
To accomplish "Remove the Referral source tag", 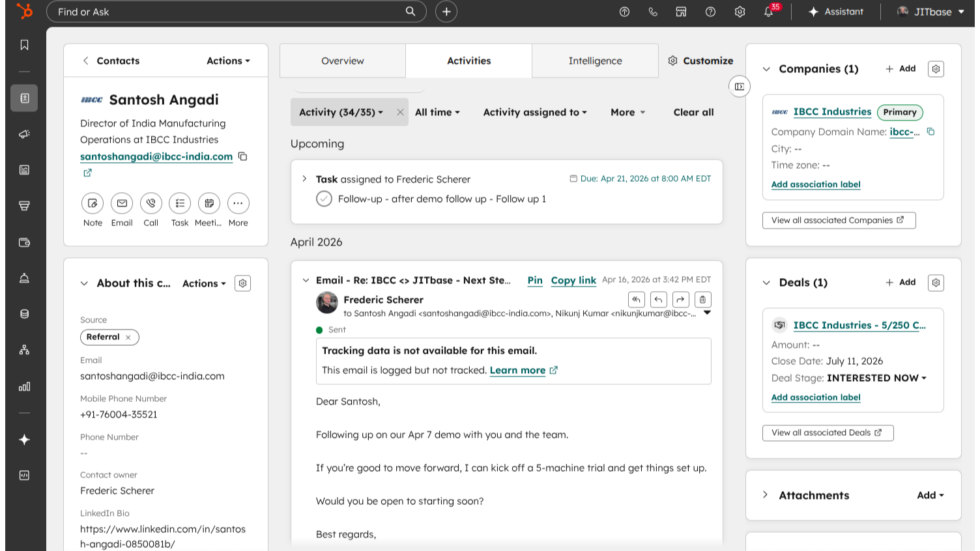I will [128, 337].
